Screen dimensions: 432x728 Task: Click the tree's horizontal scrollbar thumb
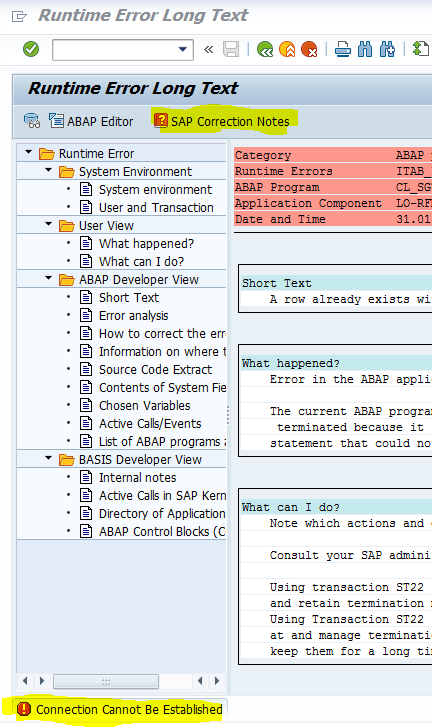coord(106,682)
